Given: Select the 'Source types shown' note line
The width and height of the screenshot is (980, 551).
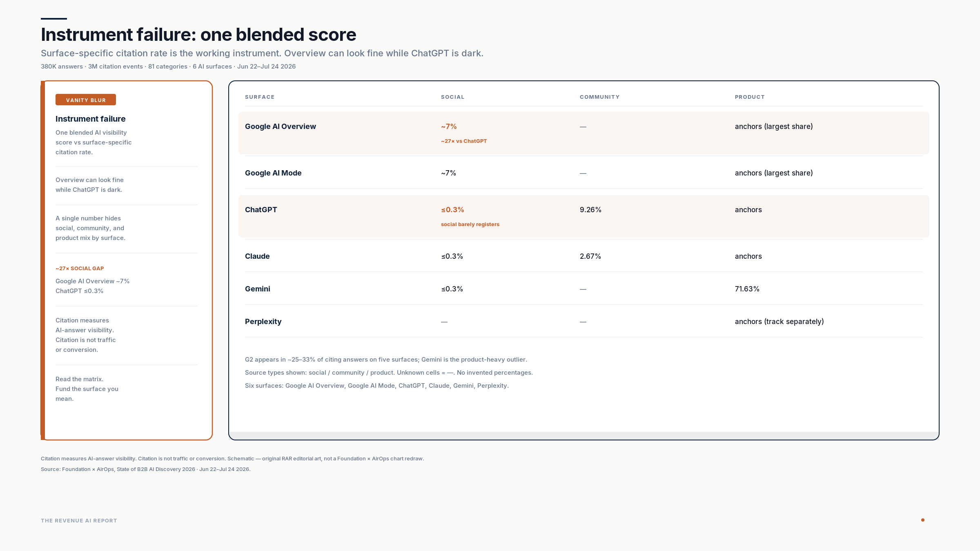Looking at the screenshot, I should (389, 373).
